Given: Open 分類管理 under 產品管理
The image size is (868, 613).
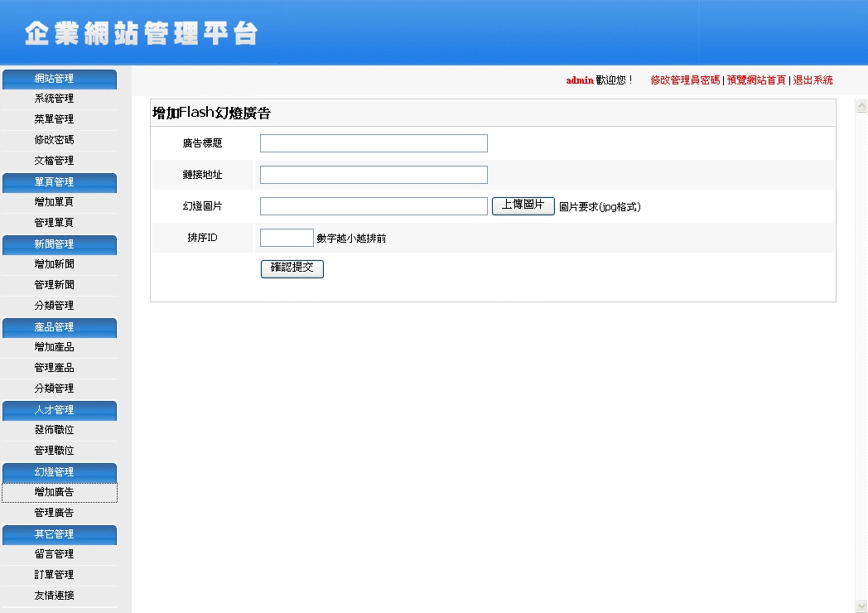Looking at the screenshot, I should tap(54, 389).
